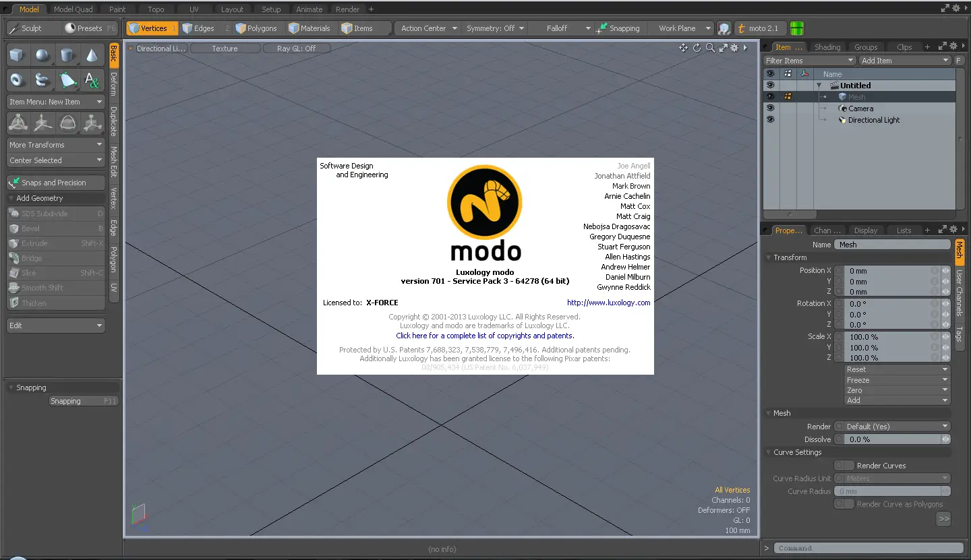
Task: Open the Groups tab
Action: click(x=866, y=47)
